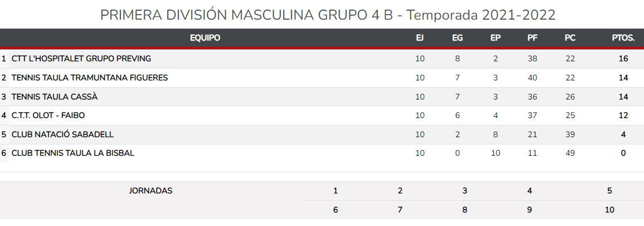Screen dimensions: 644x226
Task: Click the EQUIPO column header
Action: pyautogui.click(x=205, y=38)
